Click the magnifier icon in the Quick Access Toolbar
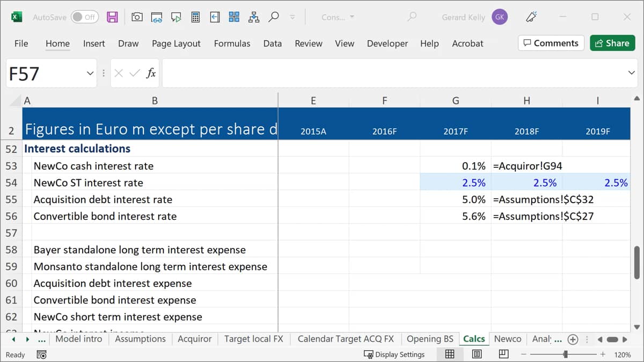The height and width of the screenshot is (362, 644). click(x=274, y=17)
